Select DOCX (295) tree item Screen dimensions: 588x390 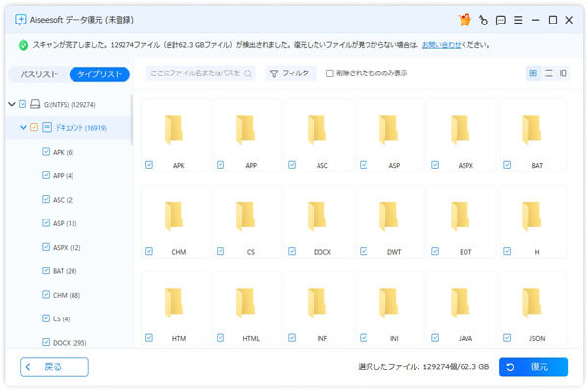coord(70,343)
